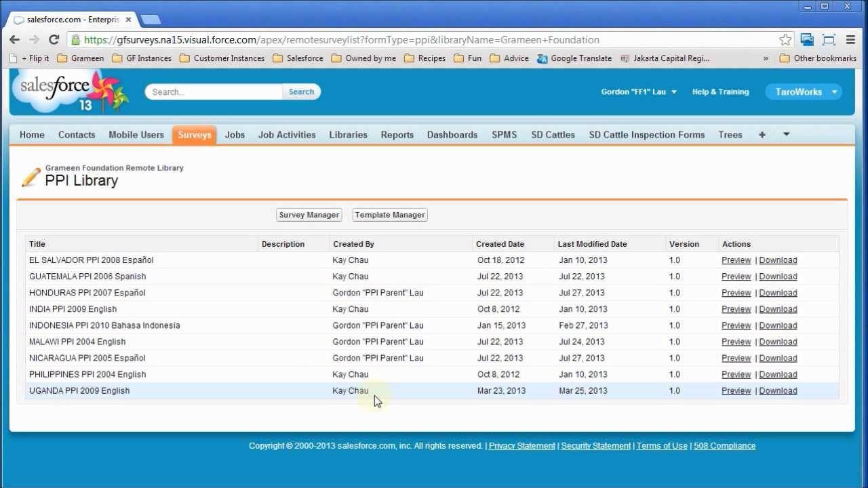Open the Home tab
Screen dimensions: 868x488
(32, 135)
